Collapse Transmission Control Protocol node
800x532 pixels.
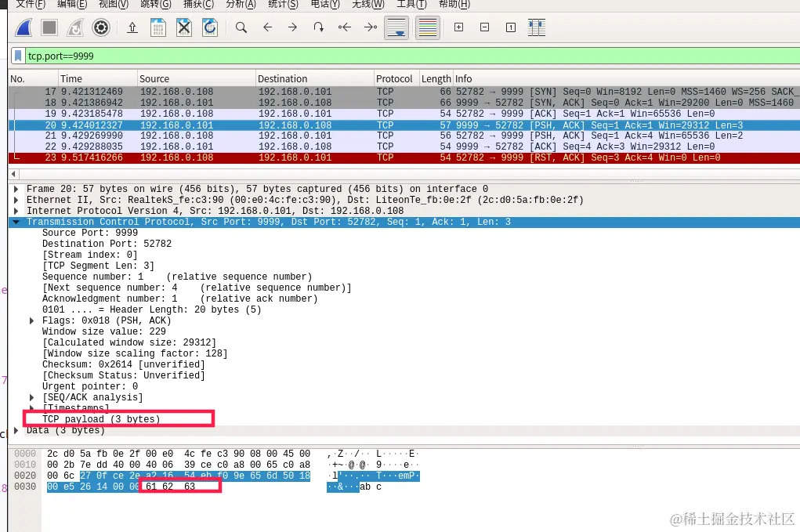tap(16, 222)
